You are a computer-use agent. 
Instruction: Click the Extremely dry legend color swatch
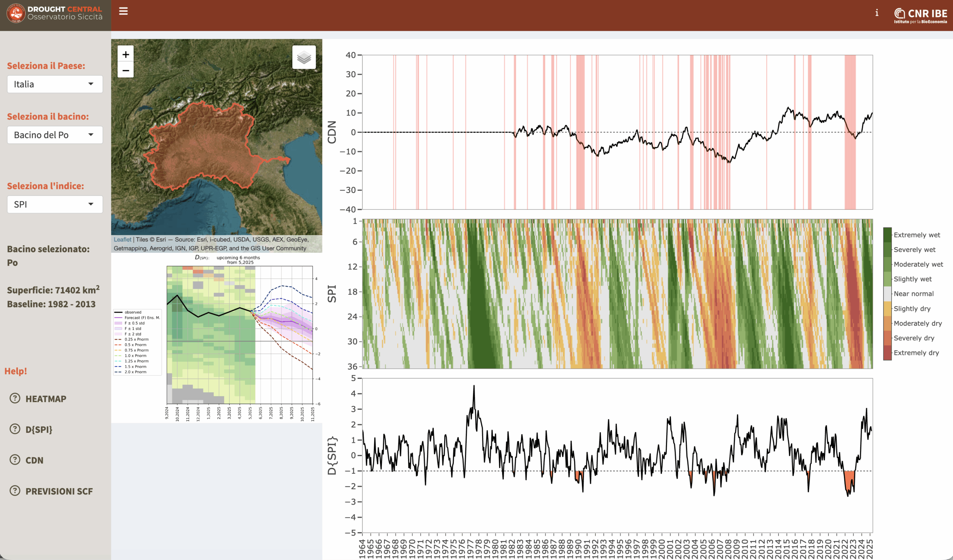(x=887, y=353)
